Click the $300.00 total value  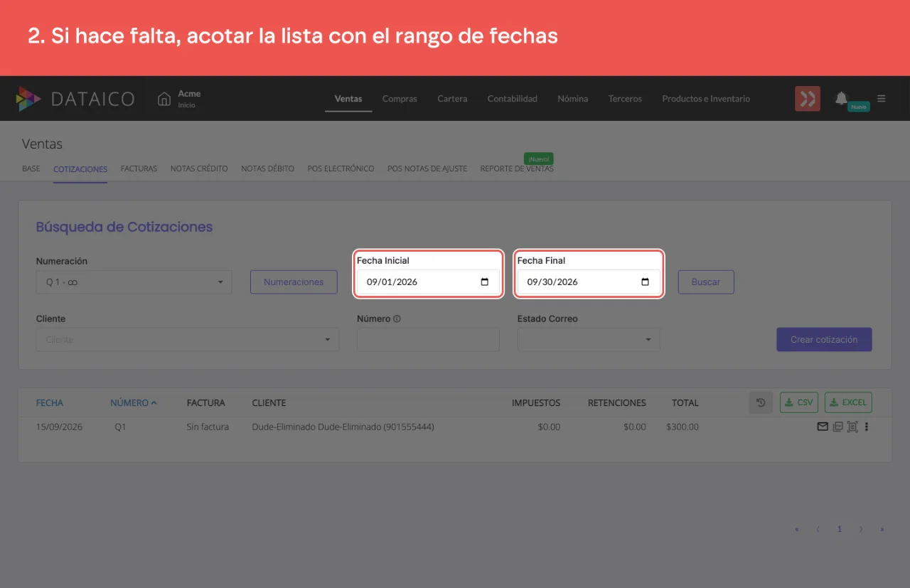tap(682, 427)
